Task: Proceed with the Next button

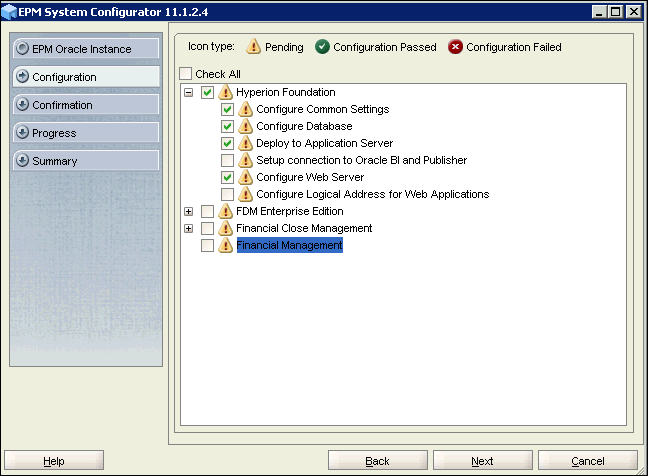Action: (x=483, y=460)
